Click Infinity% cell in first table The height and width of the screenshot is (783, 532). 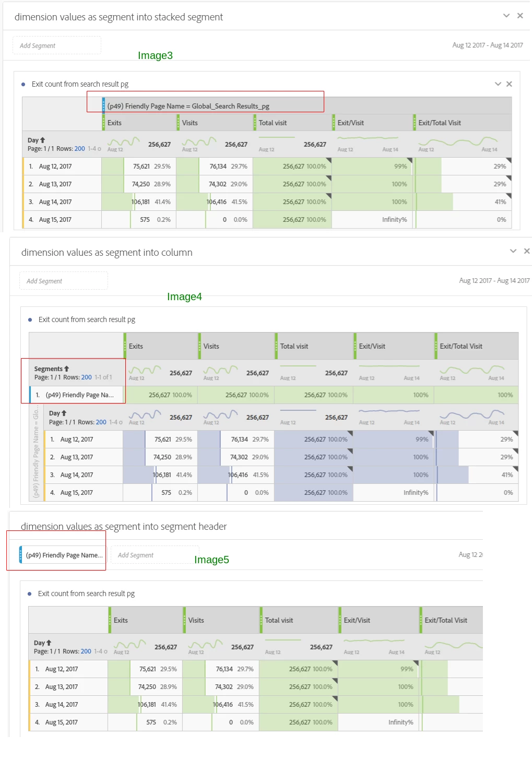click(372, 220)
